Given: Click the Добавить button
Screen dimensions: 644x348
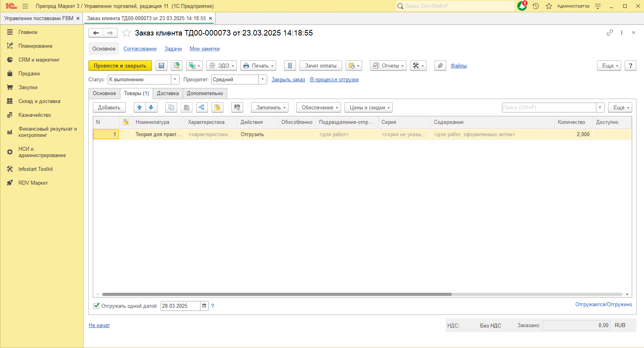Looking at the screenshot, I should coord(109,108).
